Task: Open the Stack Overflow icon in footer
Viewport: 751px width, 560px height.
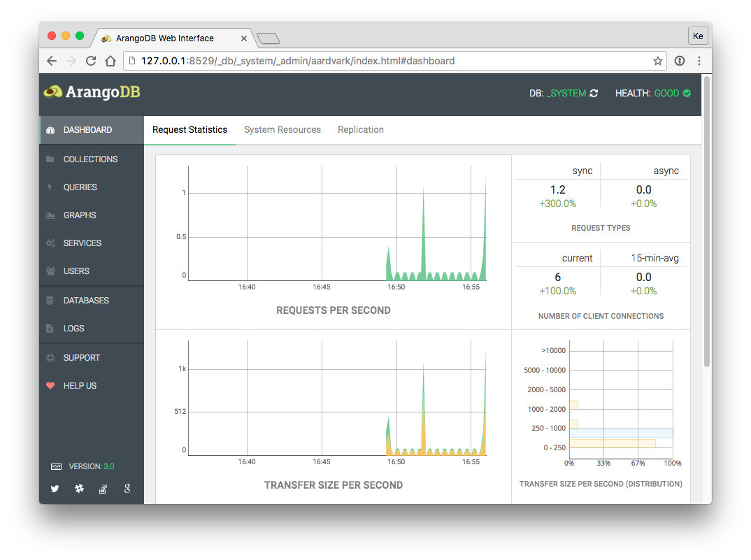Action: point(103,488)
